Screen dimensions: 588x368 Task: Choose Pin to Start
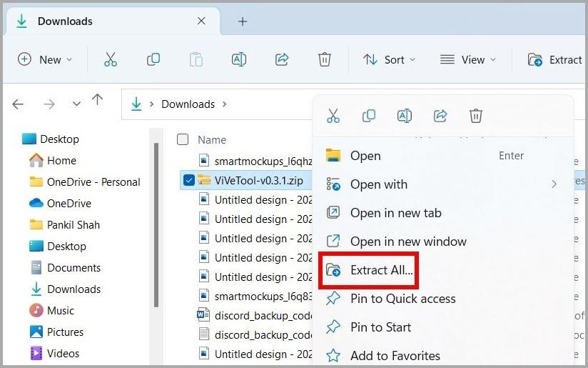[x=442, y=327]
